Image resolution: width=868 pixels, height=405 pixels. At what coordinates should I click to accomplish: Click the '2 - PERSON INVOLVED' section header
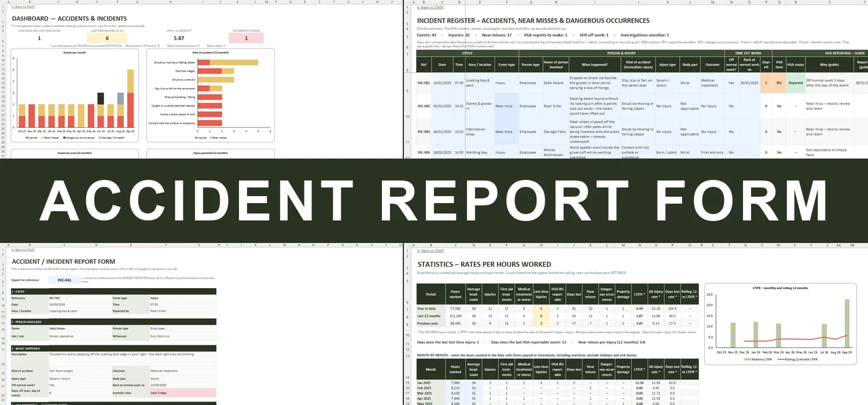click(113, 321)
